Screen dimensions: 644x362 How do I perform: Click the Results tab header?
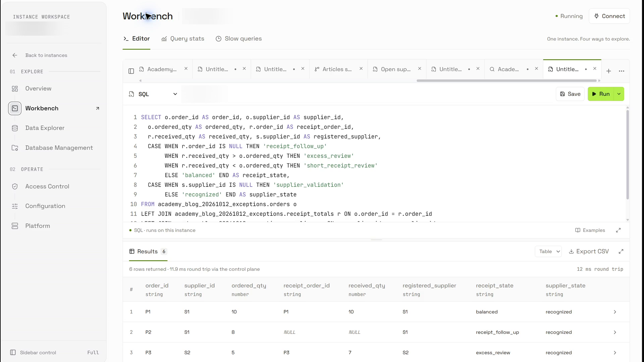(x=148, y=252)
